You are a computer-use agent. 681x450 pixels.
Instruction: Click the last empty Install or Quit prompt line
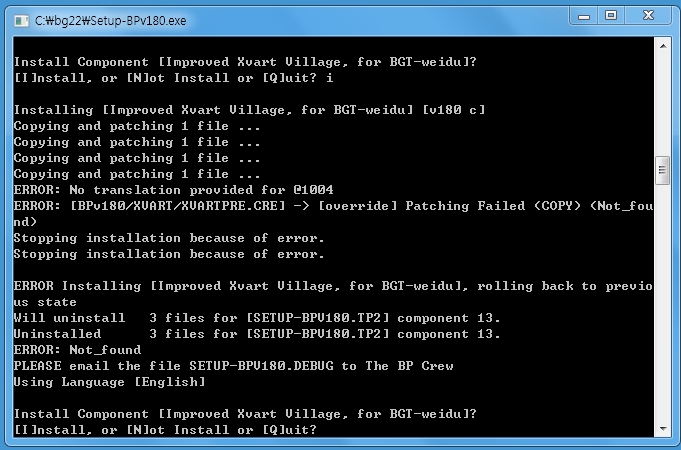click(x=165, y=430)
